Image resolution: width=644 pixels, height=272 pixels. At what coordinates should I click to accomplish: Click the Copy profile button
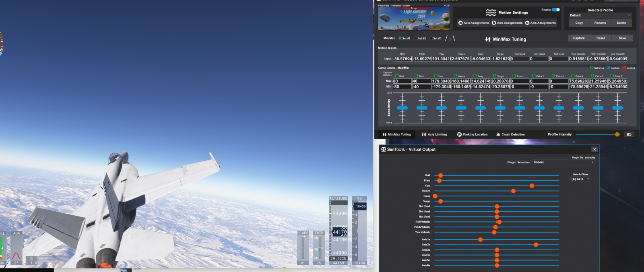coord(579,23)
